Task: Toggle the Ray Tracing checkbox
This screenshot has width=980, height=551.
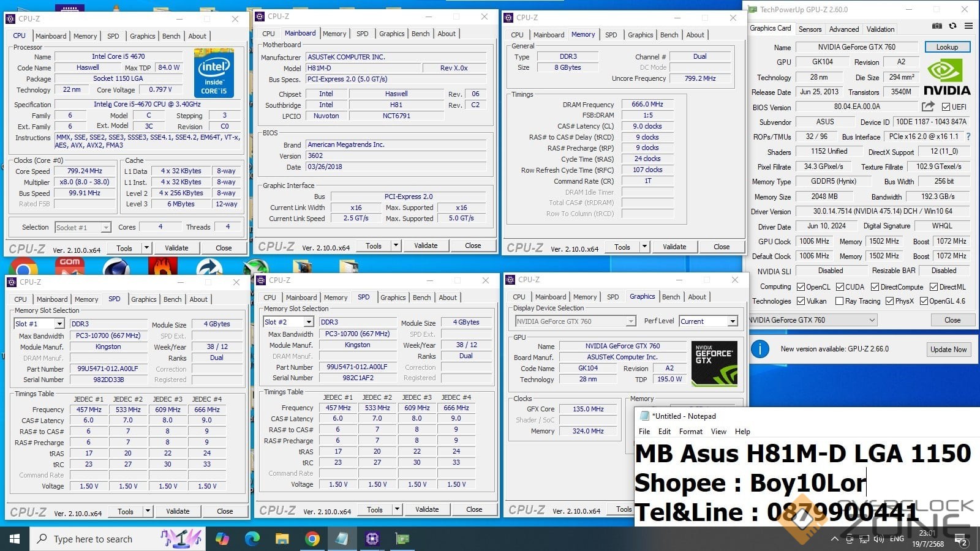Action: [839, 301]
